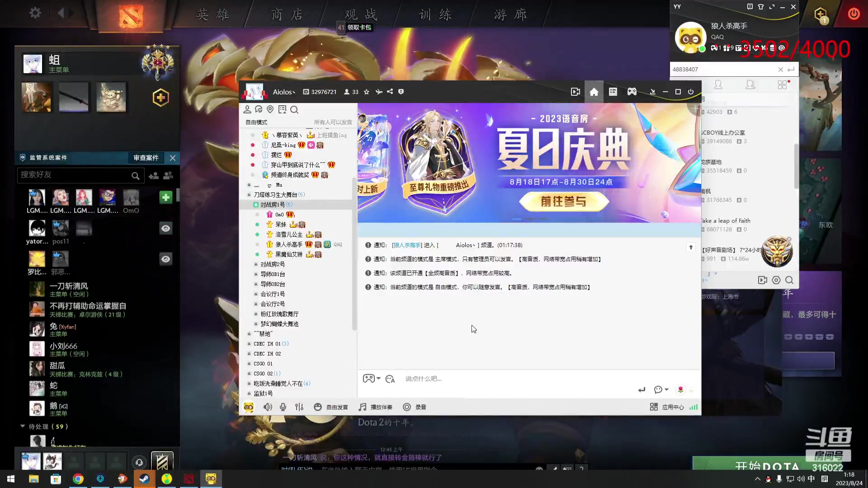868x488 pixels.
Task: Open Steam from the Windows taskbar
Action: click(145, 479)
